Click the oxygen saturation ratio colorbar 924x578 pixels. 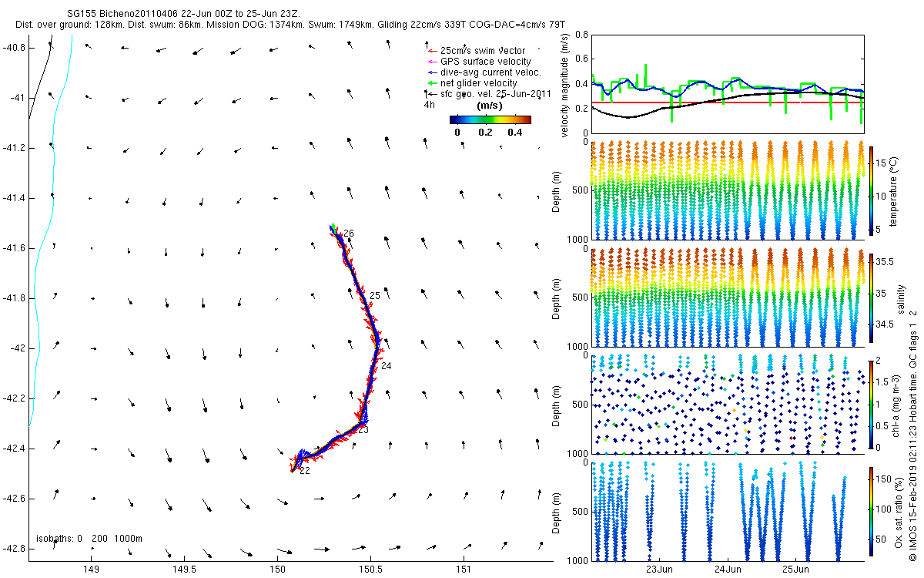[872, 512]
